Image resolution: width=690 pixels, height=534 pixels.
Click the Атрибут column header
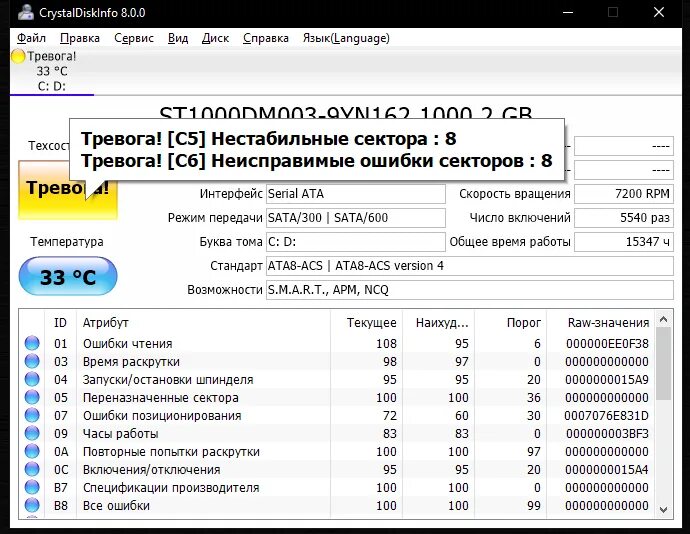[x=203, y=323]
